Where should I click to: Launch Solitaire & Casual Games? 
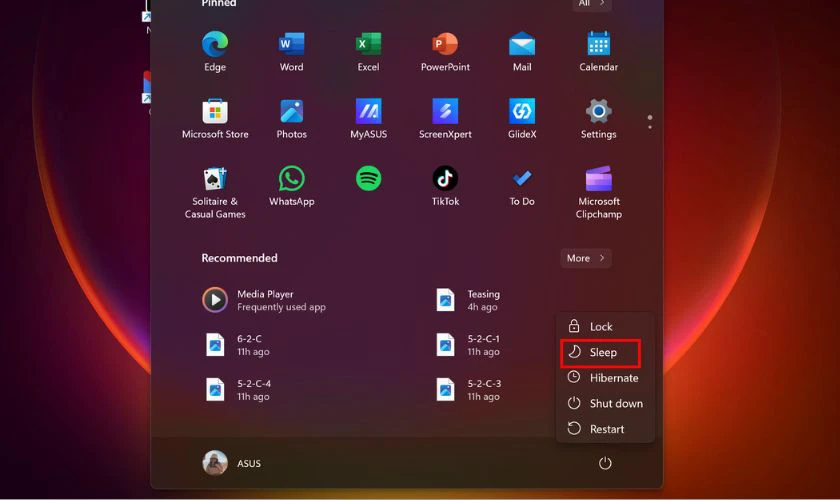[215, 178]
